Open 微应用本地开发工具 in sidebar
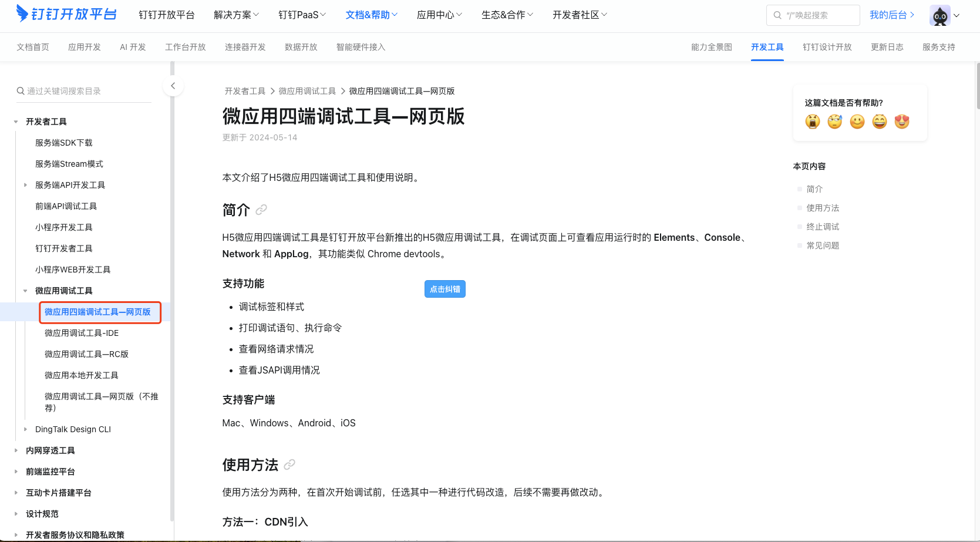The width and height of the screenshot is (980, 542). pos(82,375)
